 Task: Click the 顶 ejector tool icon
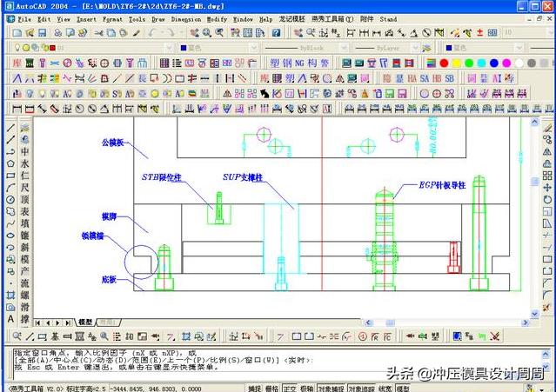(25, 200)
